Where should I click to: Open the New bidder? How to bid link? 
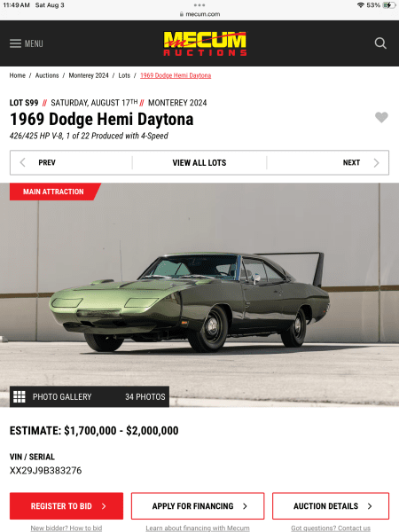tap(66, 528)
